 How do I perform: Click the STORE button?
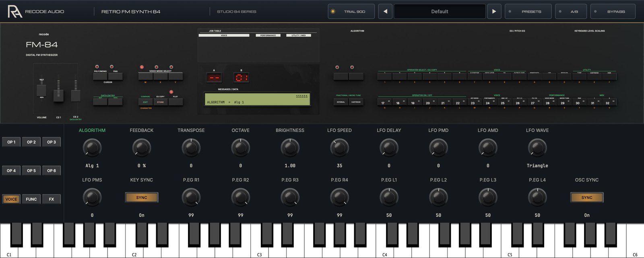click(160, 102)
